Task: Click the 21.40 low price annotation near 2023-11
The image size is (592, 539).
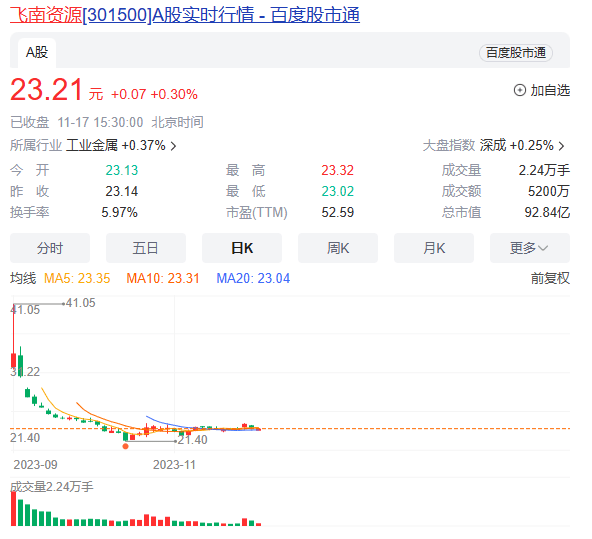Action: [x=193, y=440]
